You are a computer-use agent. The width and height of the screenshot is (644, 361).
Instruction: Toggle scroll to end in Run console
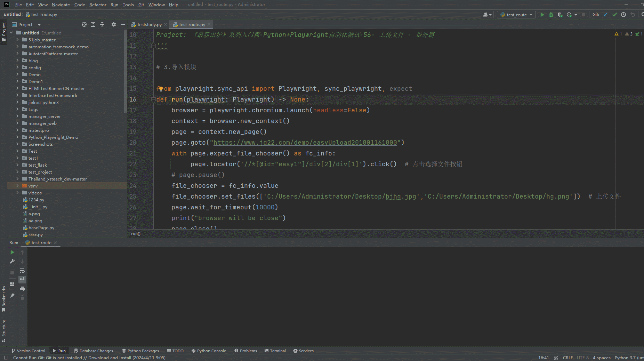pyautogui.click(x=22, y=280)
